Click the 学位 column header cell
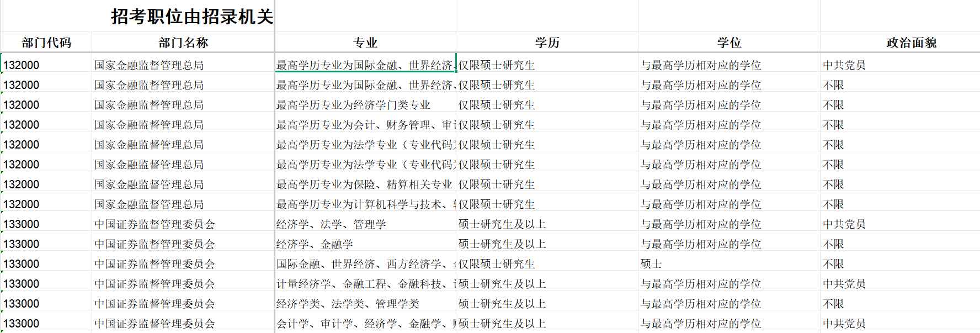980x333 pixels. pyautogui.click(x=729, y=43)
